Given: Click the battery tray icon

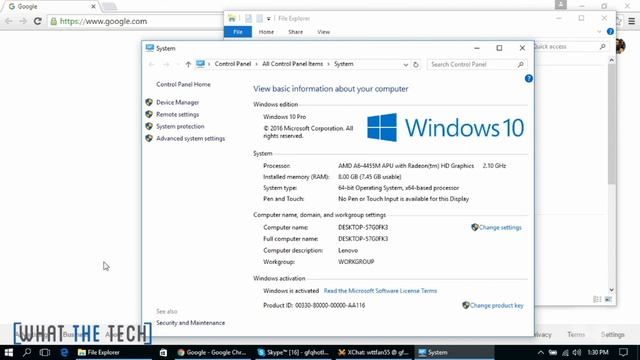Looking at the screenshot, I should point(553,352).
